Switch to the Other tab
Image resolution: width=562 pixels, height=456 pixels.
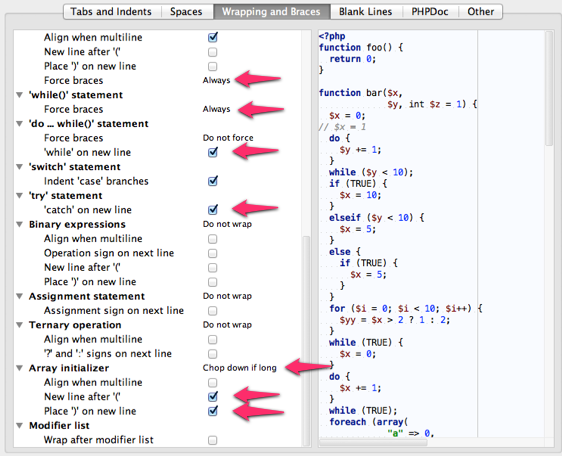tap(480, 11)
